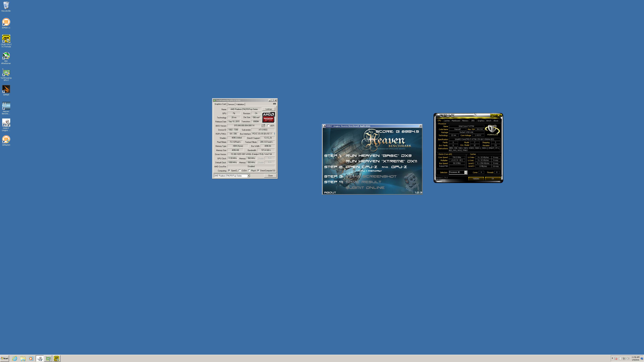Select the 3DMark desktop shortcut
The image size is (644, 362).
(6, 90)
